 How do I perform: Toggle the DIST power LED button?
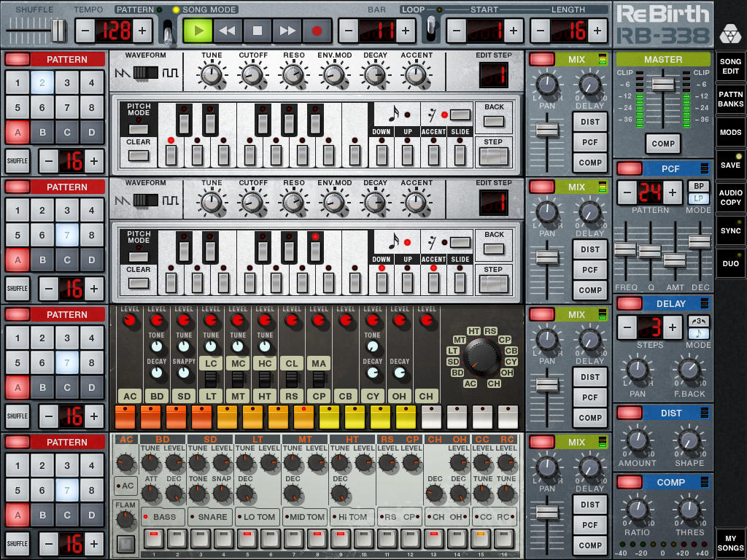[x=629, y=413]
